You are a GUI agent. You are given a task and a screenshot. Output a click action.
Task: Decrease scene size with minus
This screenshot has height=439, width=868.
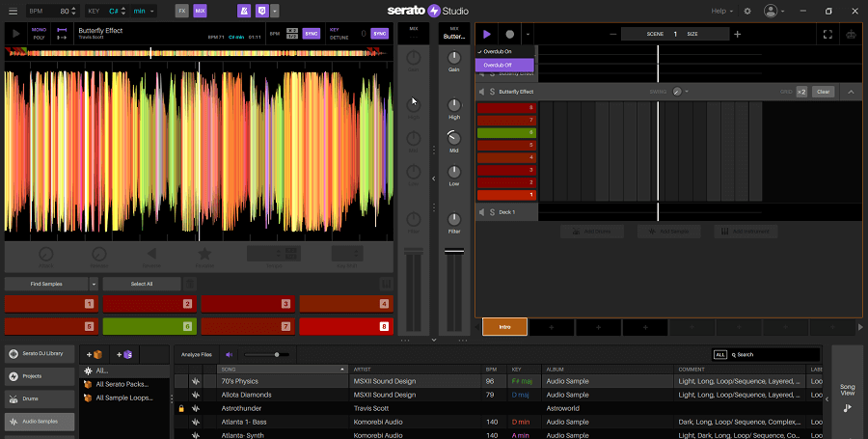pos(612,35)
